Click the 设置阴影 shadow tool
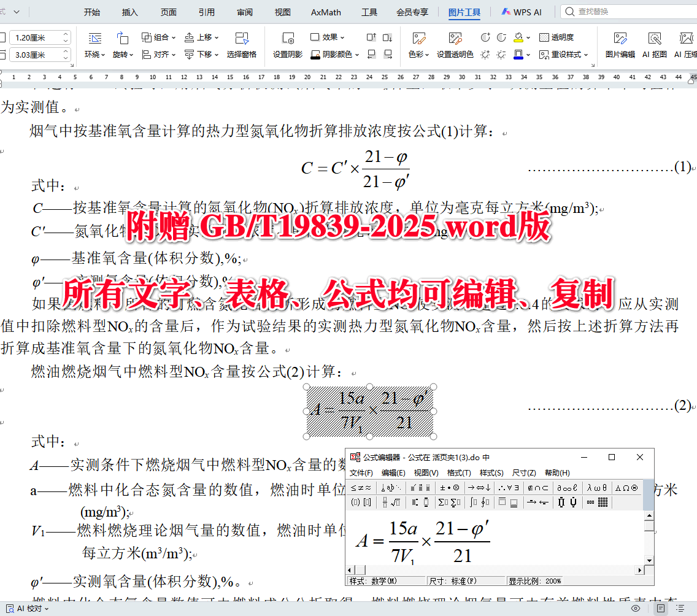 click(x=287, y=46)
